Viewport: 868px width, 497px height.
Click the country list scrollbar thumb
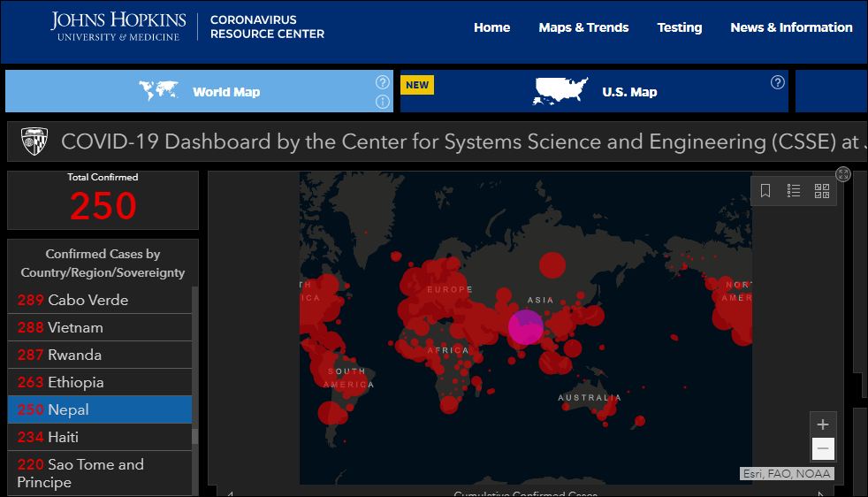click(x=194, y=436)
